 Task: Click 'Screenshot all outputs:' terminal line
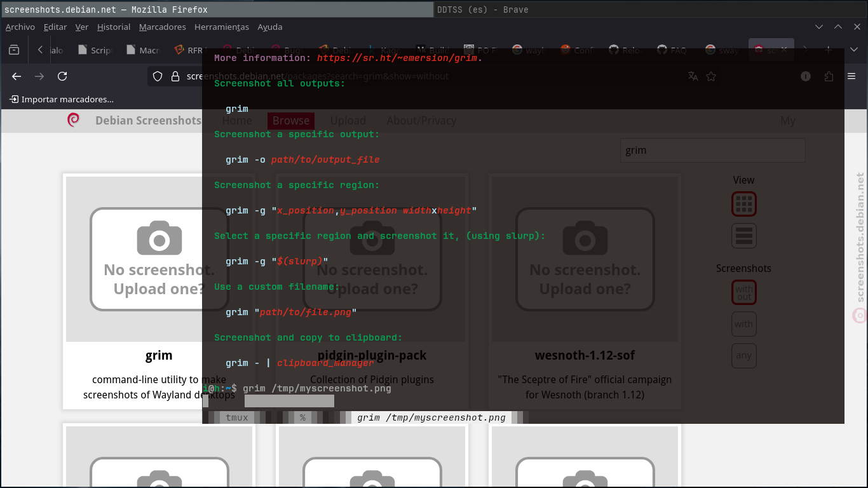click(280, 83)
